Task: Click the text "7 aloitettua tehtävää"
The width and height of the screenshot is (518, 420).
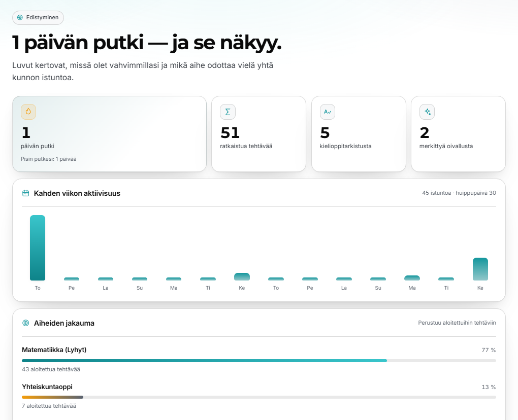Action: [x=49, y=406]
